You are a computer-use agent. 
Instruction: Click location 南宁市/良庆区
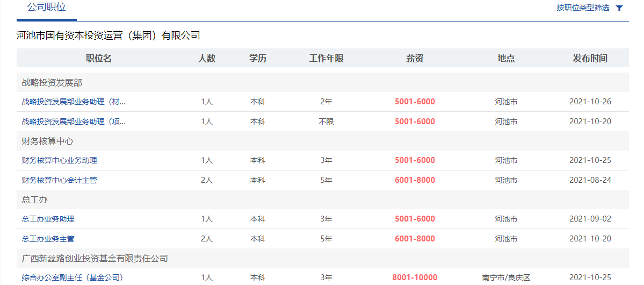506,277
